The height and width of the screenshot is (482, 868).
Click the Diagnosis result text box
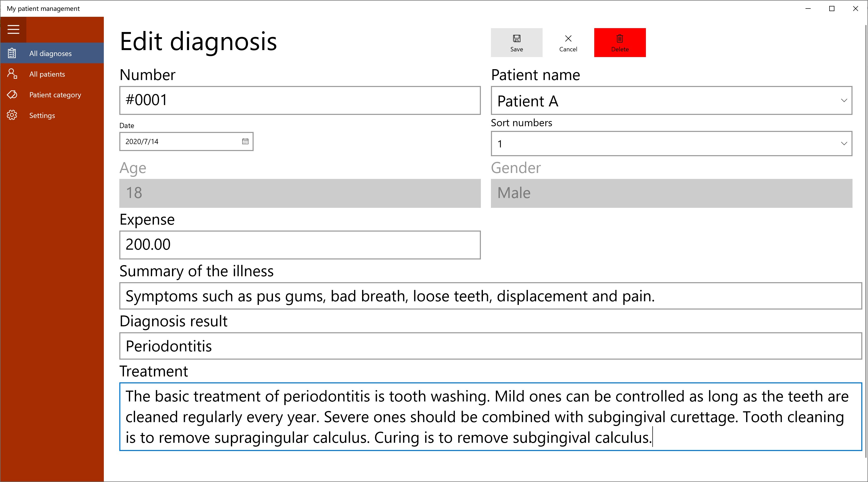(x=490, y=346)
